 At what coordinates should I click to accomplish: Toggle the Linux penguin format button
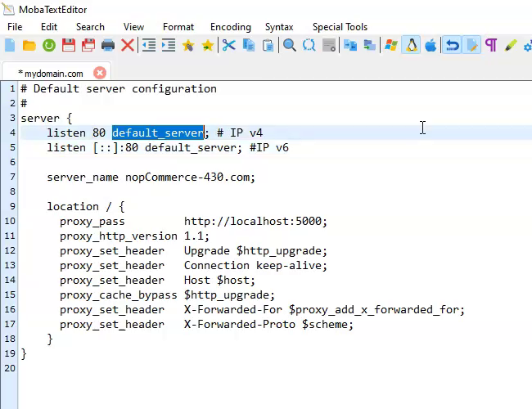411,46
